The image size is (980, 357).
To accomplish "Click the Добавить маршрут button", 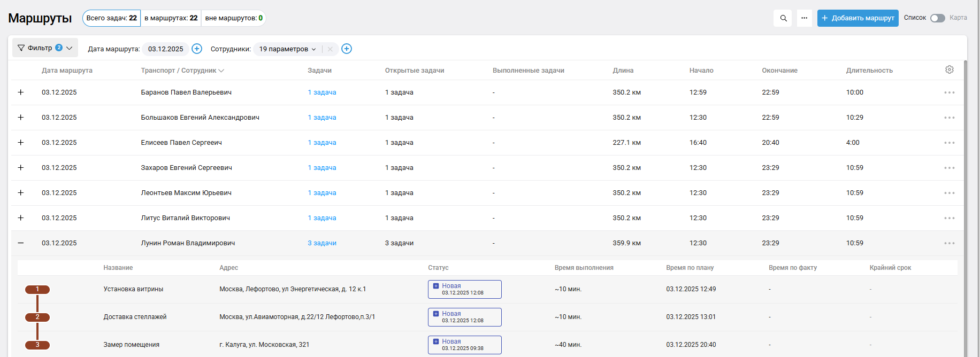I will [x=857, y=18].
